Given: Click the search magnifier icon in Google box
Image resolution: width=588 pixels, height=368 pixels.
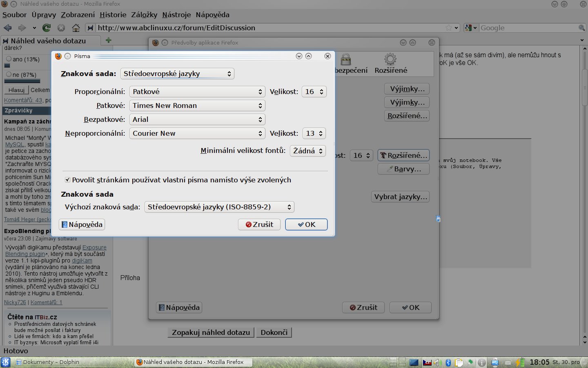Looking at the screenshot, I should (x=581, y=28).
